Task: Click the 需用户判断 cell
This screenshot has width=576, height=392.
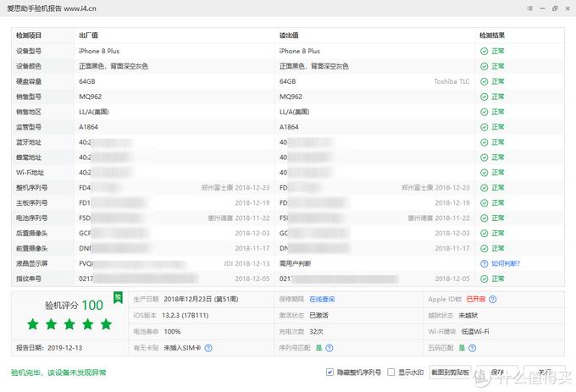Action: pyautogui.click(x=295, y=263)
